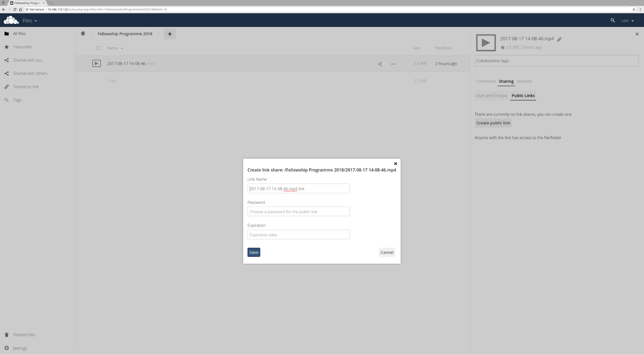Click the Shared by link icon
The image size is (644, 355).
click(x=6, y=86)
